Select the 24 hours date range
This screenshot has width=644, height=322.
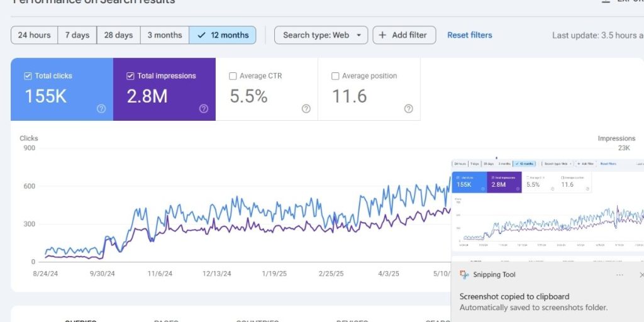[35, 35]
